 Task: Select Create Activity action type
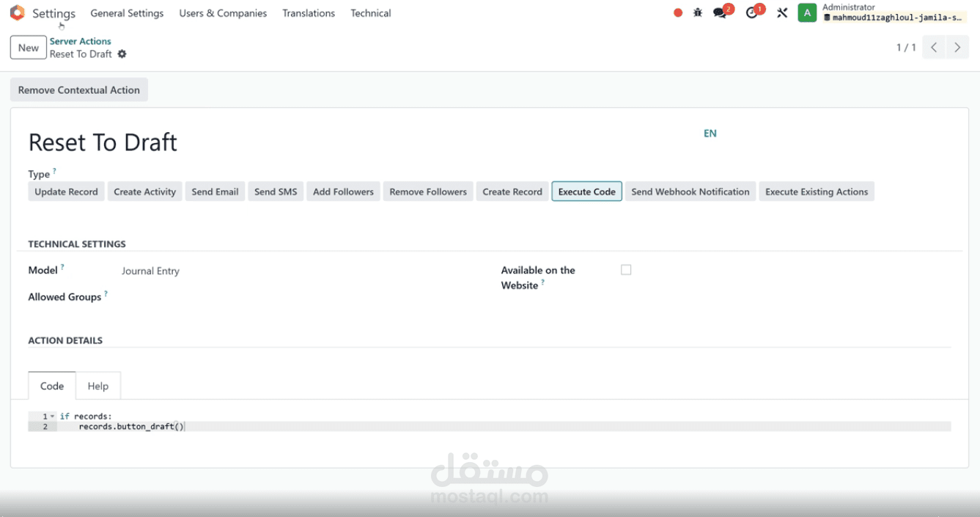(144, 191)
